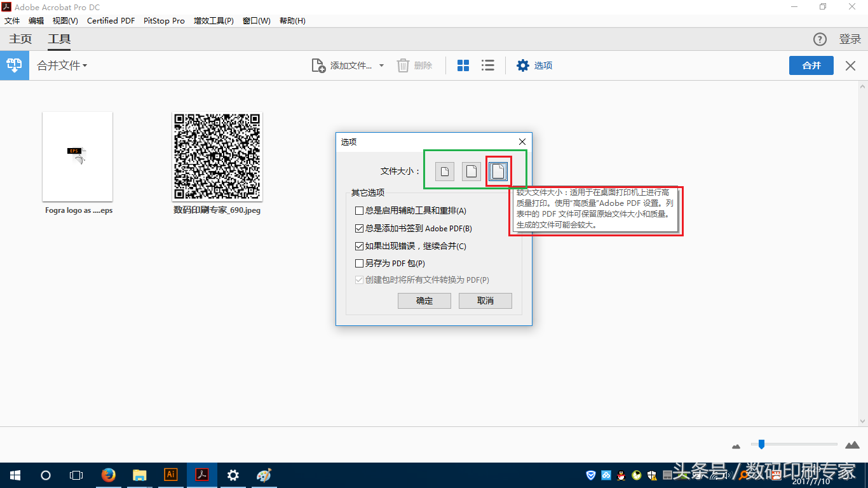Screen dimensions: 868x488
Task: Open Task View on the taskbar
Action: click(76, 475)
